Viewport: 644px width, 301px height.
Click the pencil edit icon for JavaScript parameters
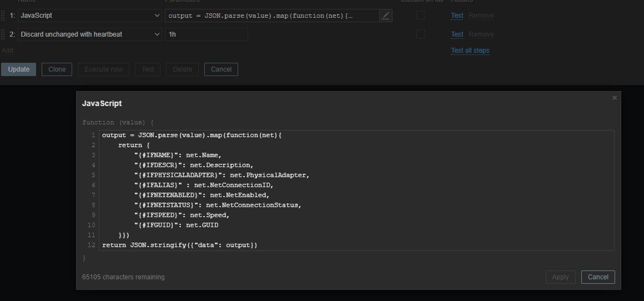click(x=386, y=16)
